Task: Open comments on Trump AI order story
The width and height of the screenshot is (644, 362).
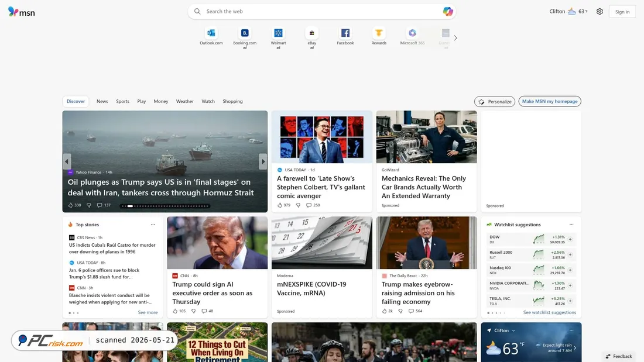Action: (x=207, y=311)
